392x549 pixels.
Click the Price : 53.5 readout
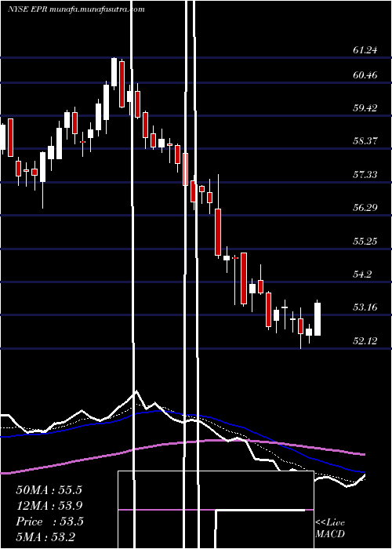point(49,522)
